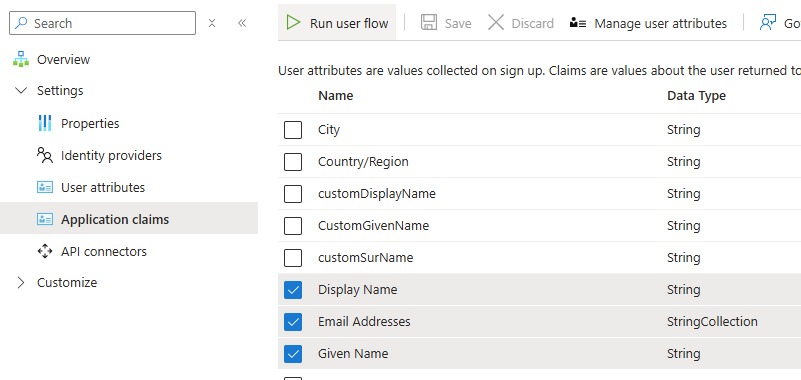Click the customDisplayName attribute name
This screenshot has height=380, width=801.
(376, 194)
